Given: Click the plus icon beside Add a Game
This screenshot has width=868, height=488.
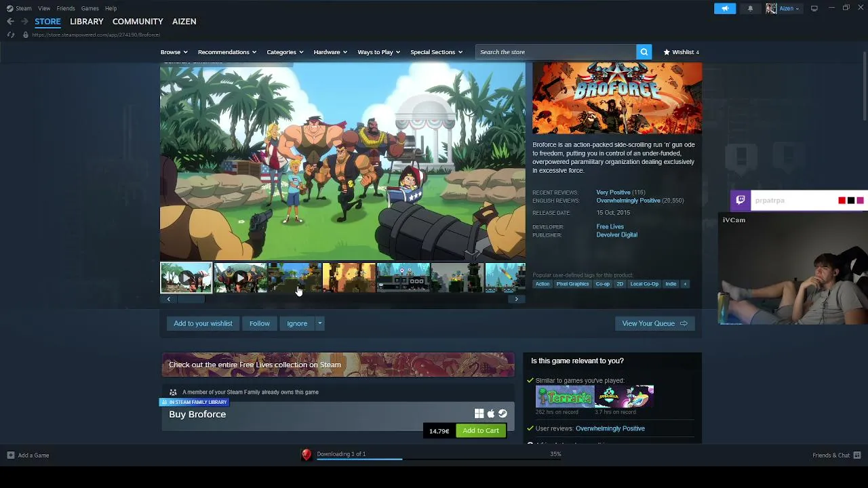Looking at the screenshot, I should pos(10,455).
